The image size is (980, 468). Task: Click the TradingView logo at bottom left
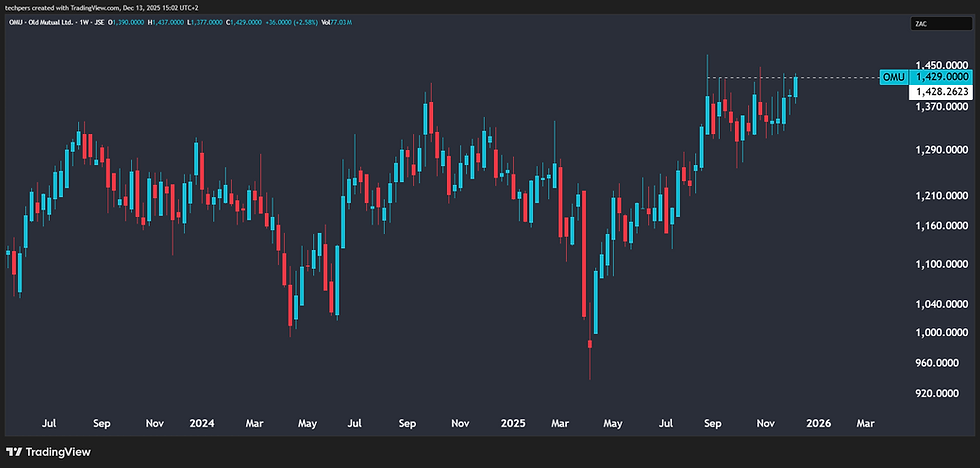(48, 452)
